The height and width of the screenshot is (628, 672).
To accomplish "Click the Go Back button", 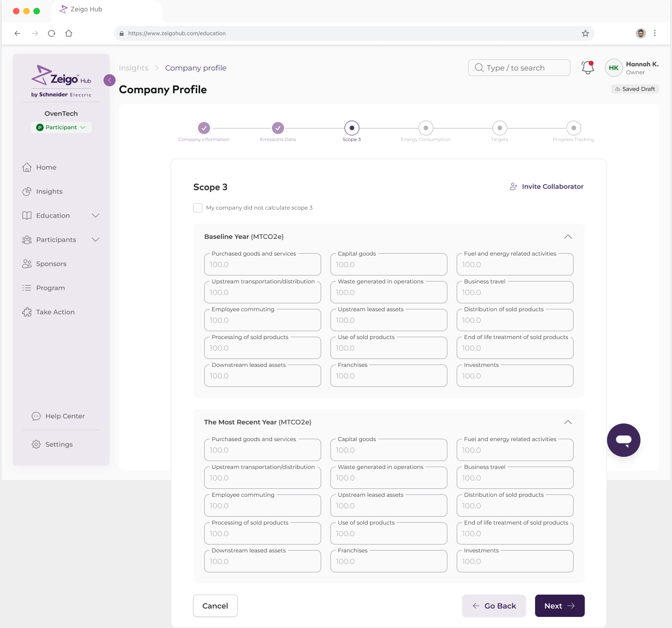I will pos(494,606).
